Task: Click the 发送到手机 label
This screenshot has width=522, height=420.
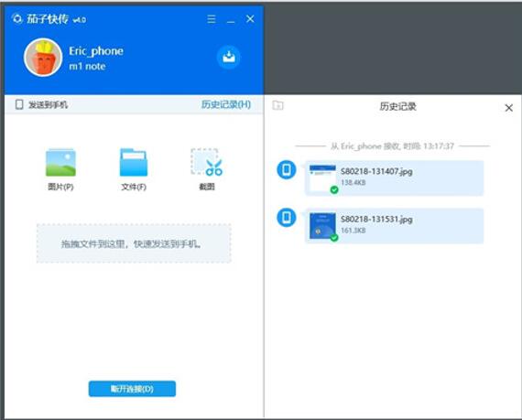Action: point(48,104)
